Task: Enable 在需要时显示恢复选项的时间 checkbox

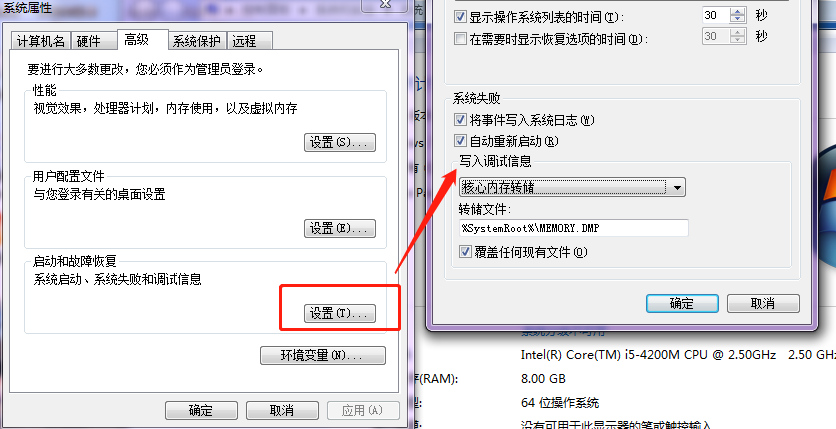Action: [x=460, y=38]
